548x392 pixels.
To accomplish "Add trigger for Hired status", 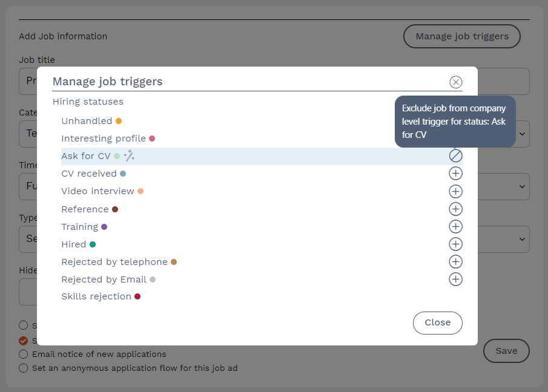I will point(455,244).
